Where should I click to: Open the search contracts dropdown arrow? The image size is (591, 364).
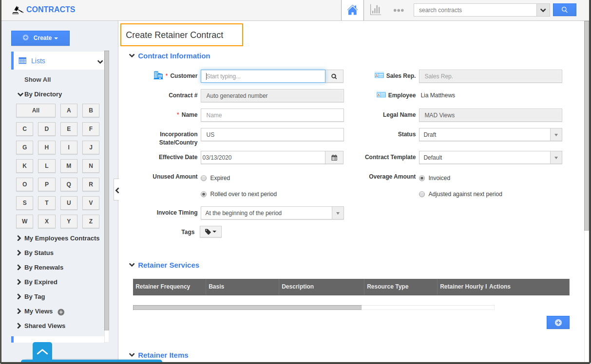pos(543,10)
